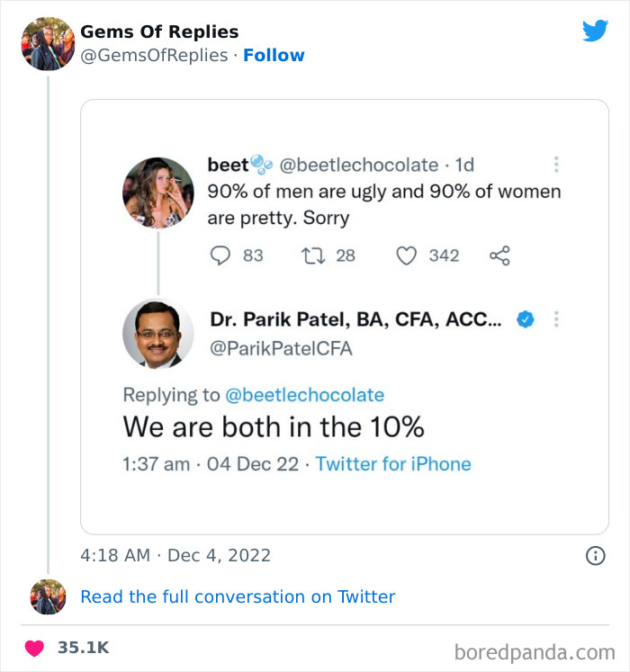Click the Twitter bird logo
Viewport: 630px width, 672px height.
coord(595,31)
